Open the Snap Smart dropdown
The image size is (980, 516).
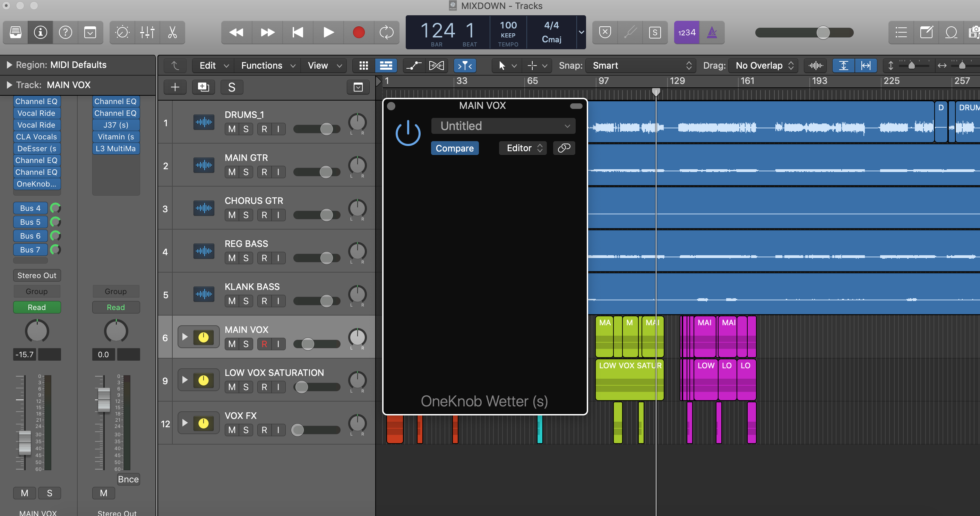pos(641,66)
